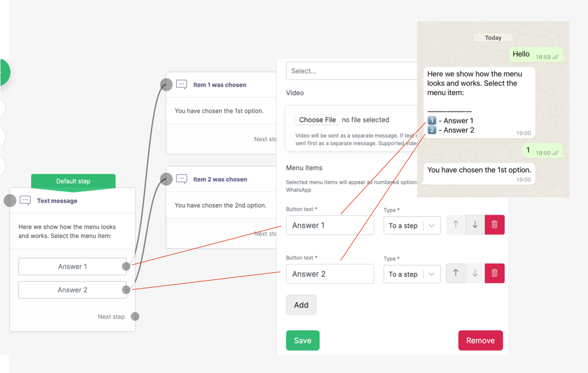Click message icon on Item 1 was chosen
Viewport: 588px width, 373px height.
[x=182, y=85]
